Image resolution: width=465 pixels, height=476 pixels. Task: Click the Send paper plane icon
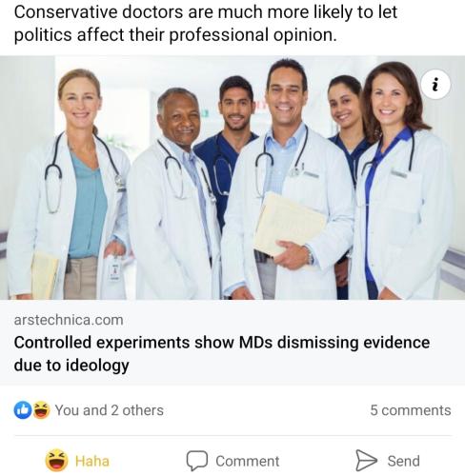366,460
